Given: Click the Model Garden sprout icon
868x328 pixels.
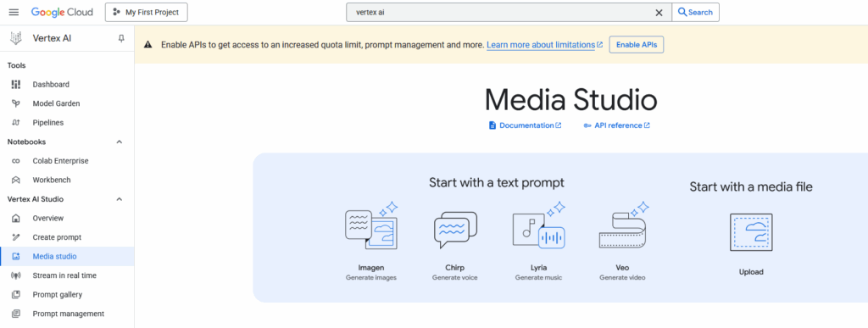Looking at the screenshot, I should [16, 103].
